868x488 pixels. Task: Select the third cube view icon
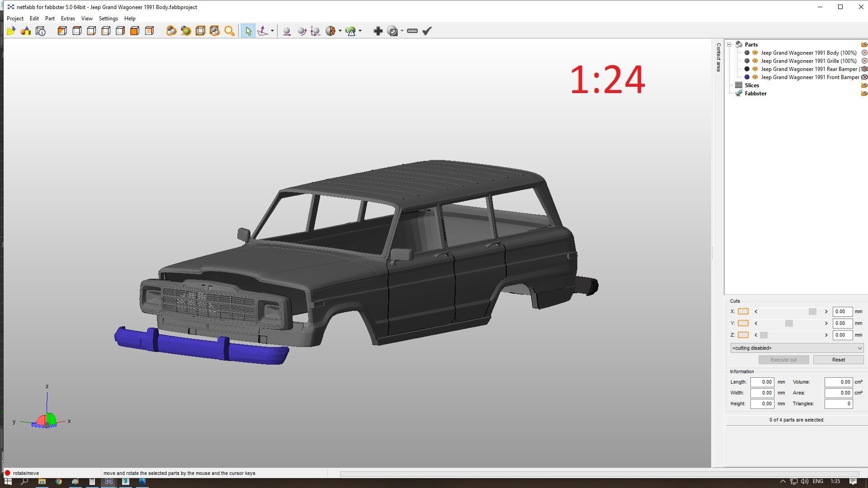point(91,31)
